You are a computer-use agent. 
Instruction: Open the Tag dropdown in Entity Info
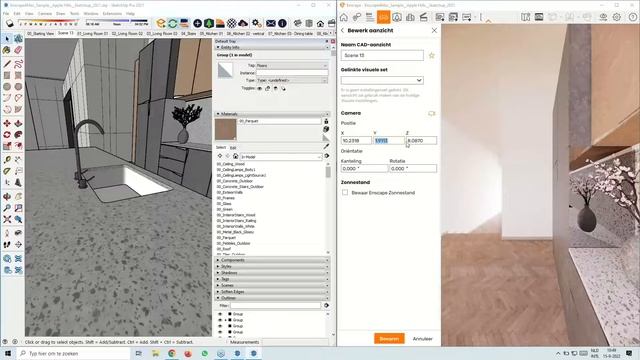[x=292, y=65]
